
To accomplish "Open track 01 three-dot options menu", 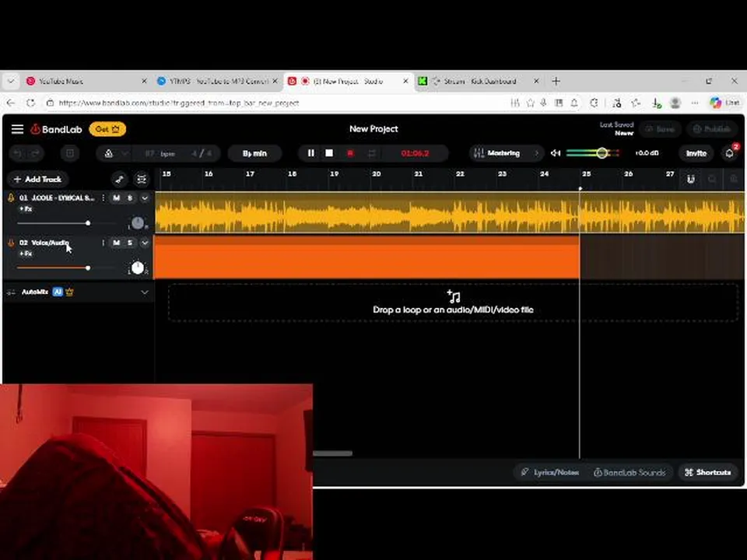I will coord(103,198).
